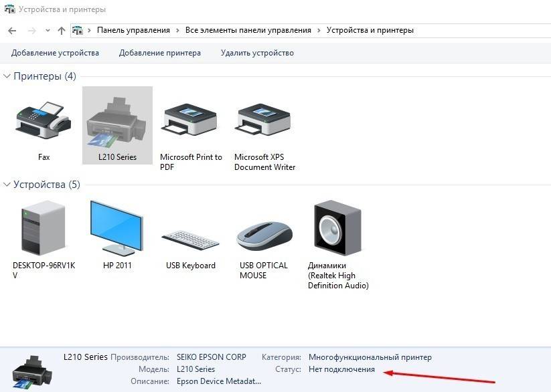This screenshot has width=551, height=392.
Task: Click the Нет подключения status value
Action: 342,369
